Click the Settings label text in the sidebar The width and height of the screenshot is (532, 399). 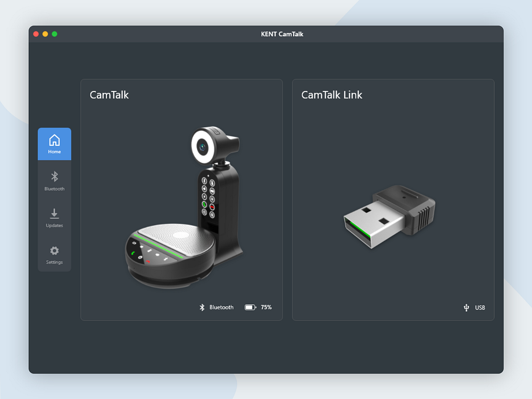click(x=54, y=262)
